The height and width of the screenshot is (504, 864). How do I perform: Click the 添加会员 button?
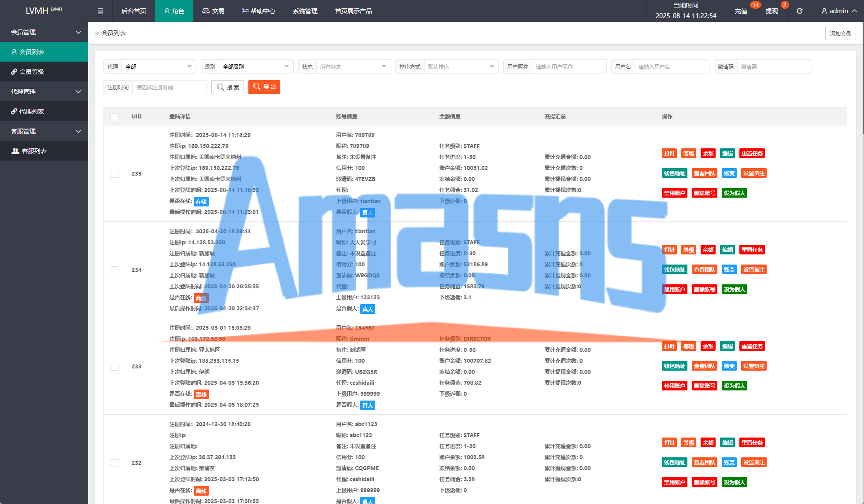click(840, 33)
